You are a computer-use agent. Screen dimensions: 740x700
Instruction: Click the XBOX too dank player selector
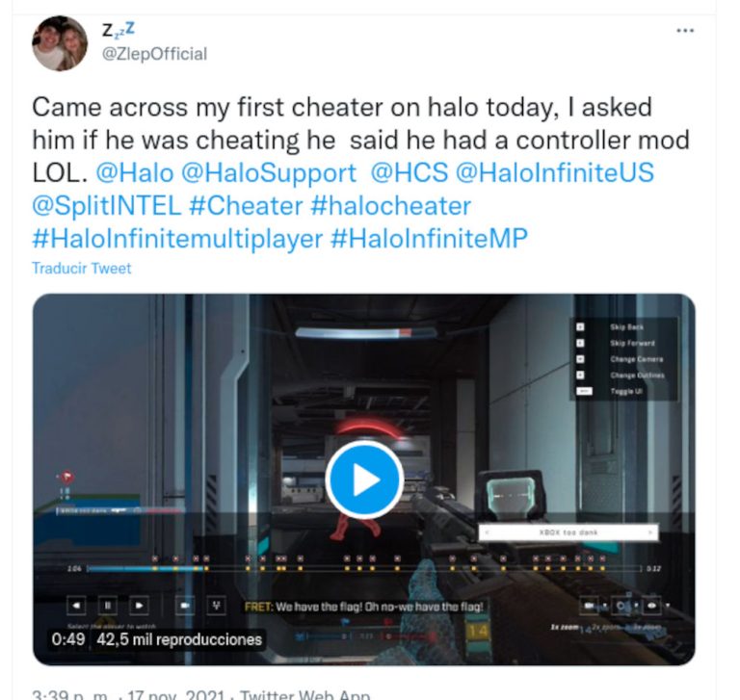[x=568, y=532]
